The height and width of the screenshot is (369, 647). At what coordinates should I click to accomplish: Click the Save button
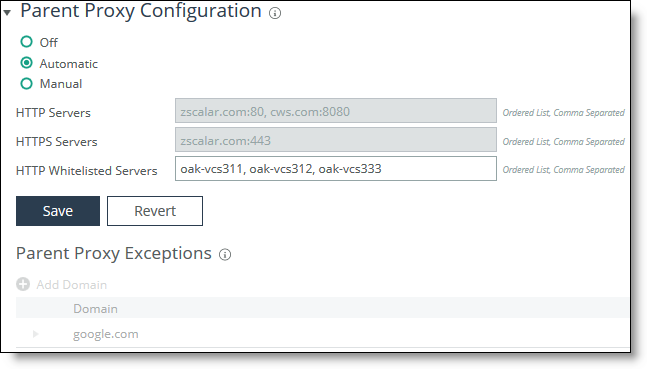tap(58, 211)
